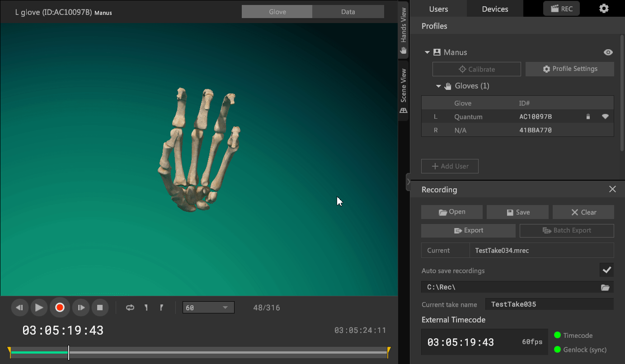The image size is (625, 364).
Task: Step forward one frame
Action: pyautogui.click(x=81, y=308)
